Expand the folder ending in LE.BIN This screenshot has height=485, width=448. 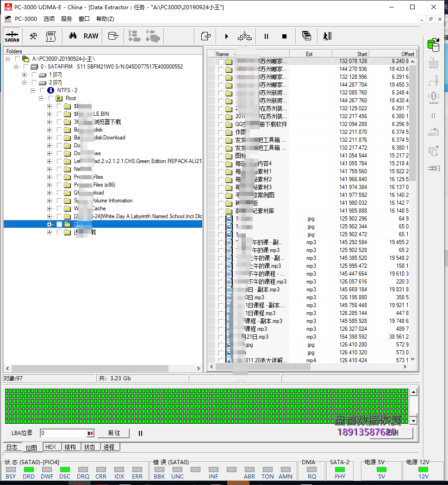click(x=50, y=114)
